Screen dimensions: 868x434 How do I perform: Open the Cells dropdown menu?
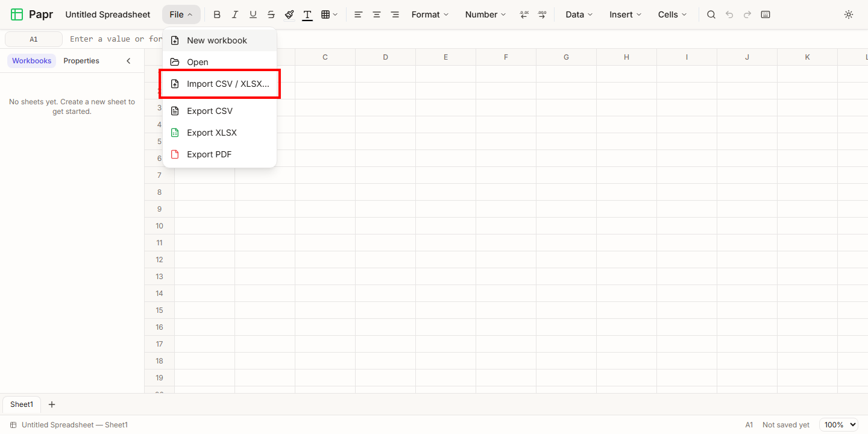(672, 14)
